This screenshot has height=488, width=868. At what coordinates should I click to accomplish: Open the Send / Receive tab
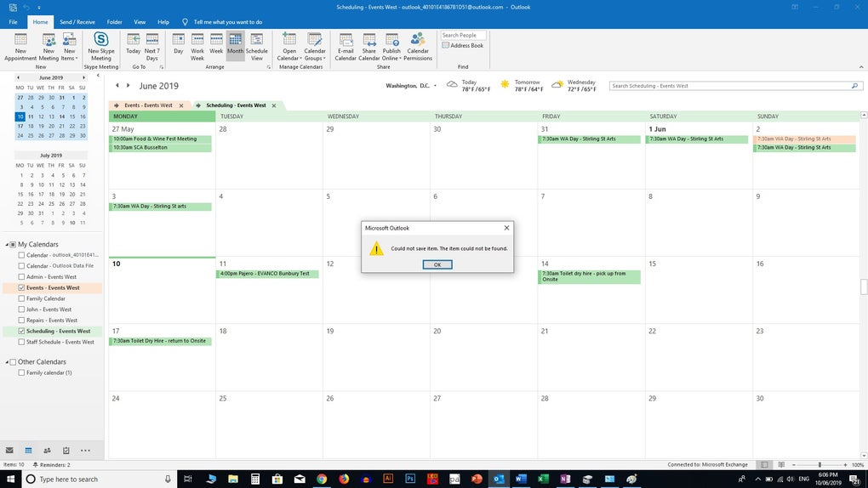77,21
